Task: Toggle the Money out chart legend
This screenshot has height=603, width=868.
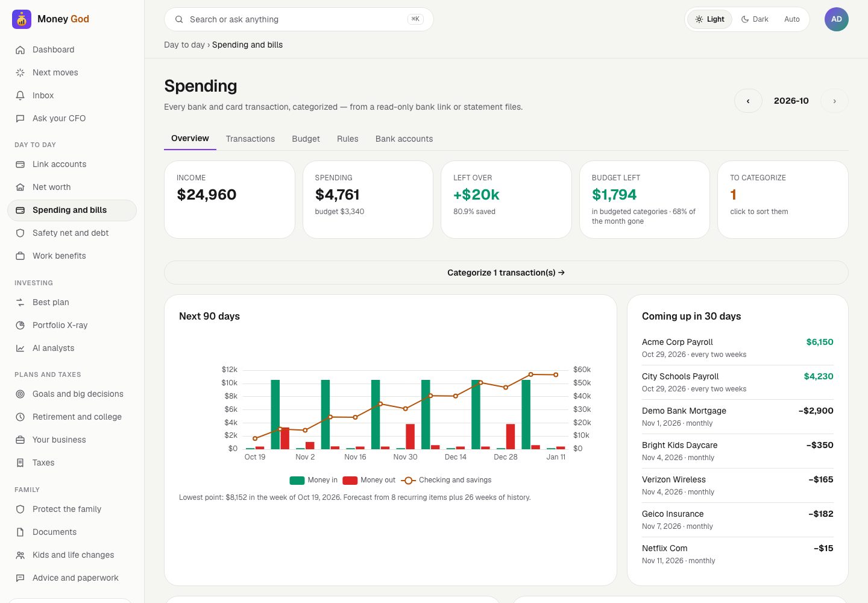Action: 369,480
